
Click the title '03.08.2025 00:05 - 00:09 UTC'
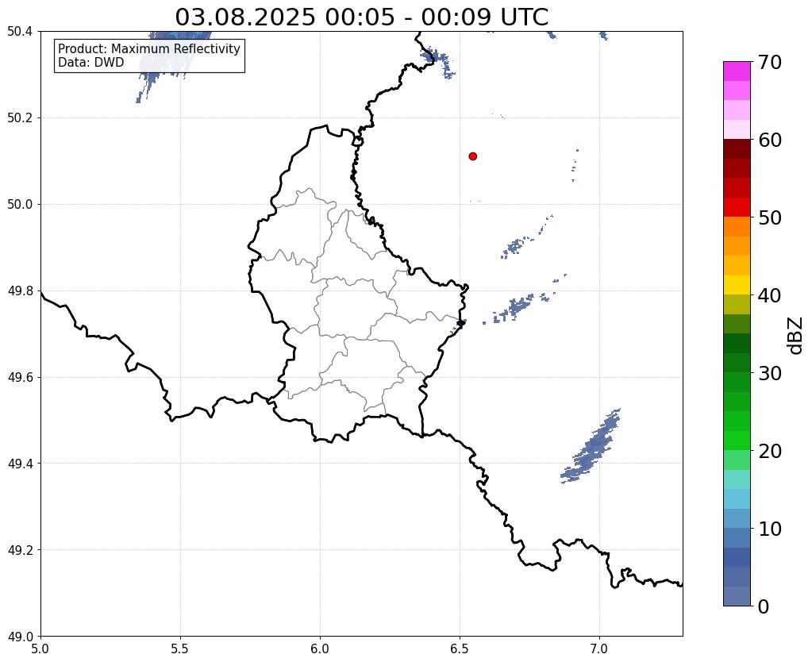[x=361, y=17]
